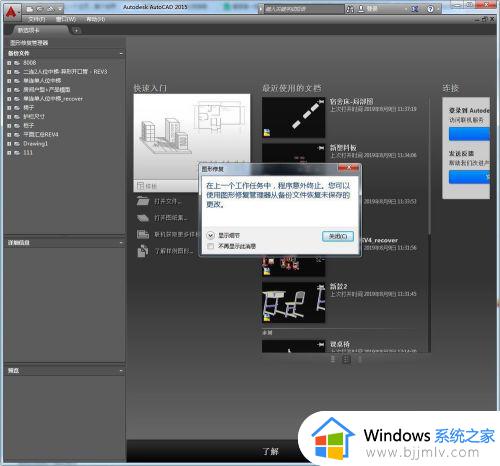Click the keyword search input field
The image size is (500, 466).
click(304, 9)
